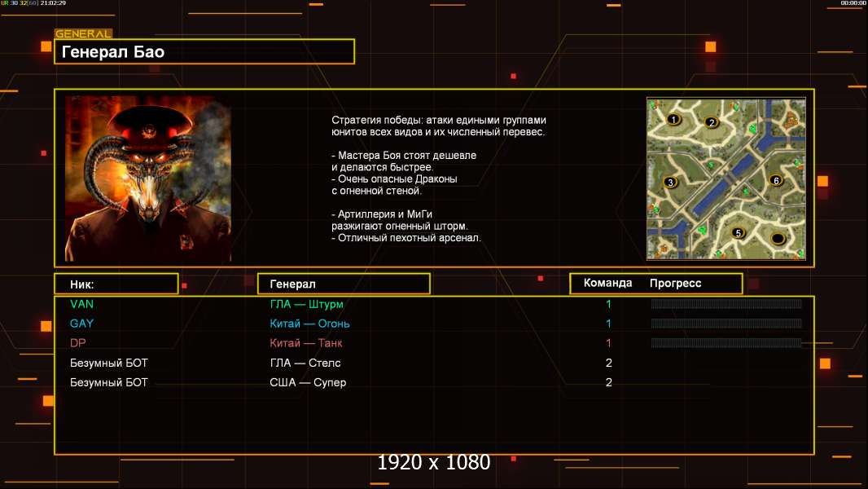Select player name VAN

coord(82,304)
